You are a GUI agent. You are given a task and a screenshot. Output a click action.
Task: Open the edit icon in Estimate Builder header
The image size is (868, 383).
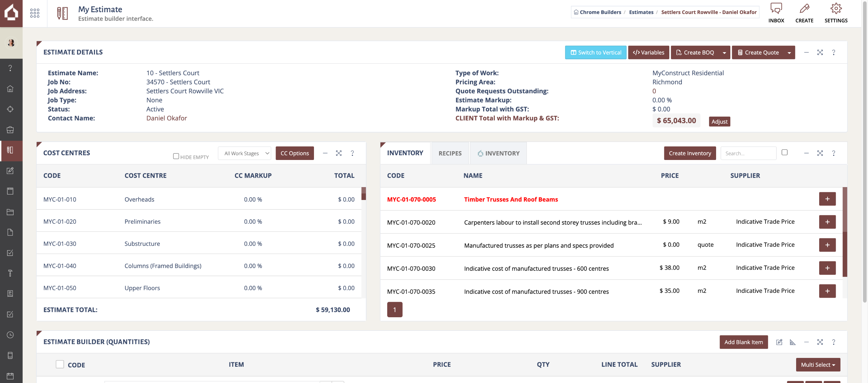pos(779,342)
